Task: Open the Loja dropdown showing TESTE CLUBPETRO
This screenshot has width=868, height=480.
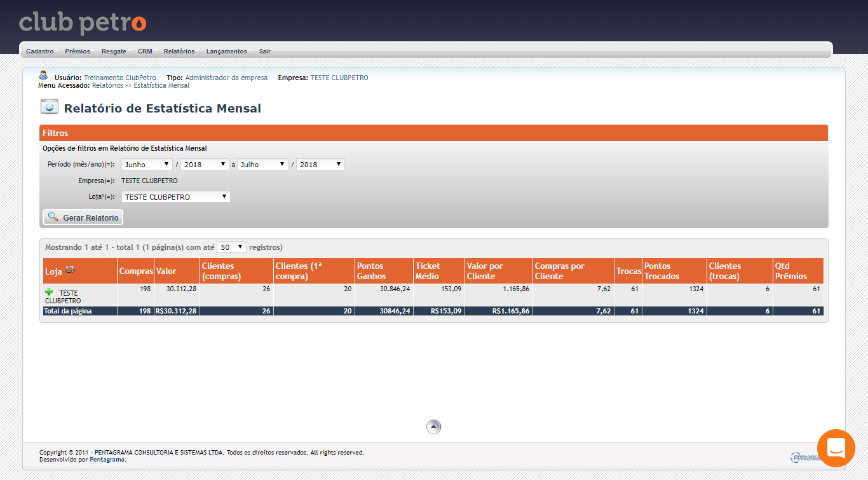Action: (176, 196)
